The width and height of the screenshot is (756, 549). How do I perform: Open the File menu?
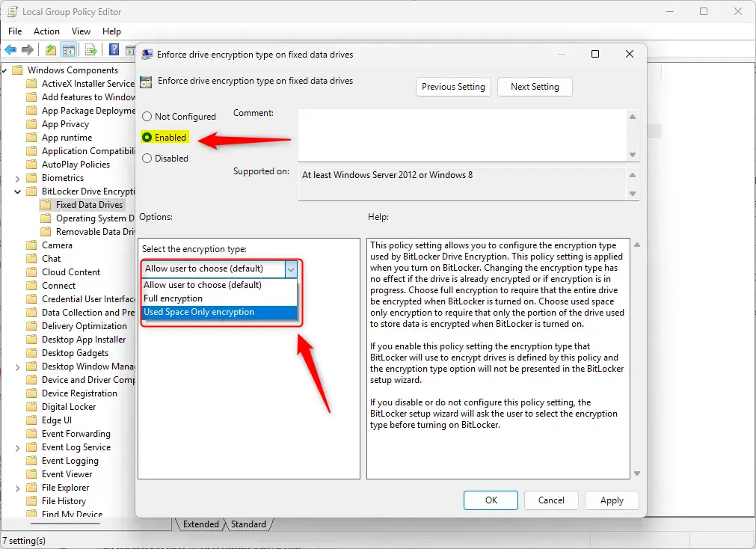coord(15,31)
